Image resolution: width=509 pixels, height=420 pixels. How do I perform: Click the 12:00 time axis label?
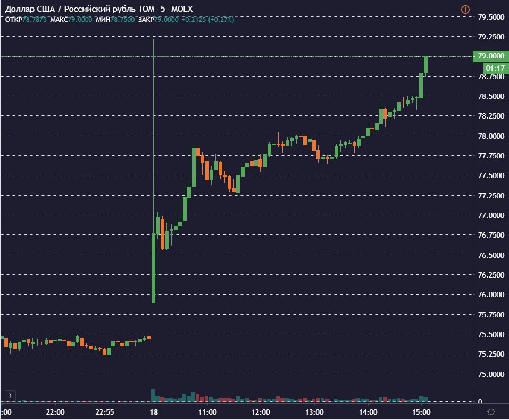pos(261,412)
